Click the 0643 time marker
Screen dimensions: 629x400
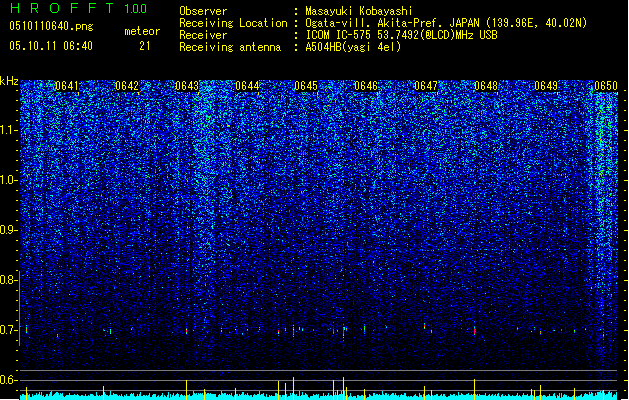click(187, 86)
